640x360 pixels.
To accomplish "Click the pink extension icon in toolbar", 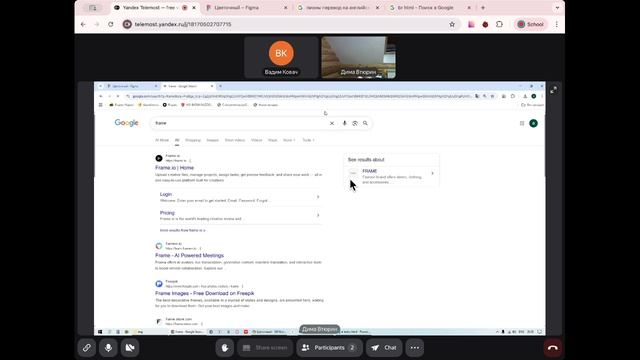I will pos(471,24).
